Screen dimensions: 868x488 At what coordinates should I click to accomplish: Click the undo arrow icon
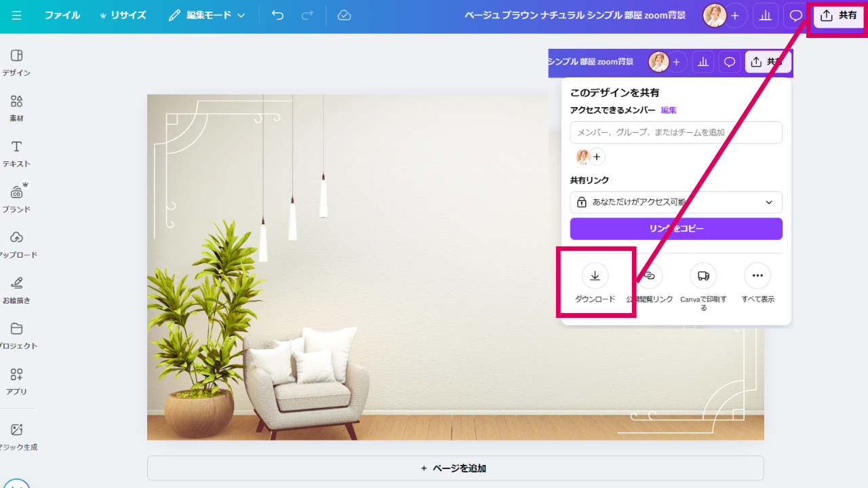point(277,16)
